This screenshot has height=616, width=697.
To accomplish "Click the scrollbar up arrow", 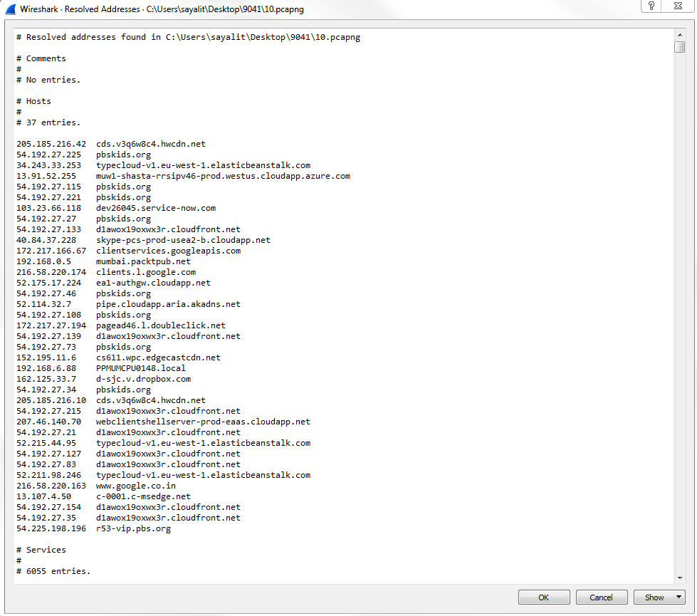I will coord(680,35).
